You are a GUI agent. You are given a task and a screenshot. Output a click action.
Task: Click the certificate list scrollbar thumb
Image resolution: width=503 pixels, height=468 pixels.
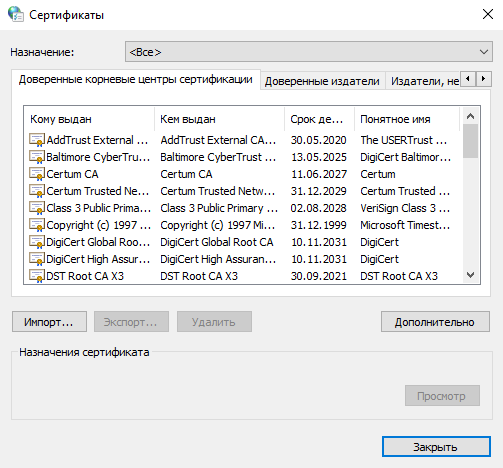pos(471,141)
